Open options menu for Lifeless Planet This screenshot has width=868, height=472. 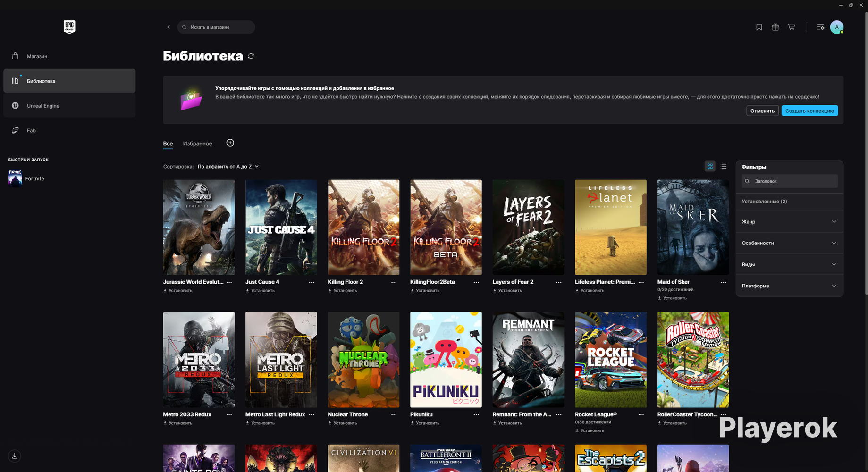point(641,282)
